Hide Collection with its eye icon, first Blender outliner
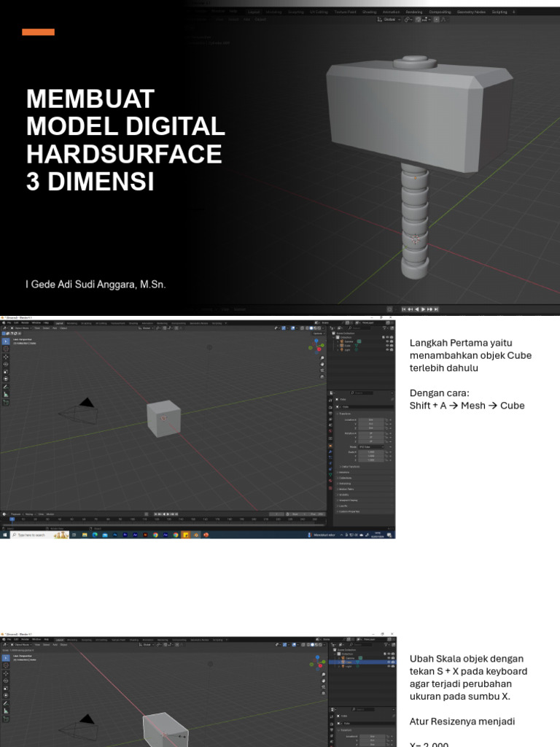Image resolution: width=560 pixels, height=747 pixels. [388, 337]
